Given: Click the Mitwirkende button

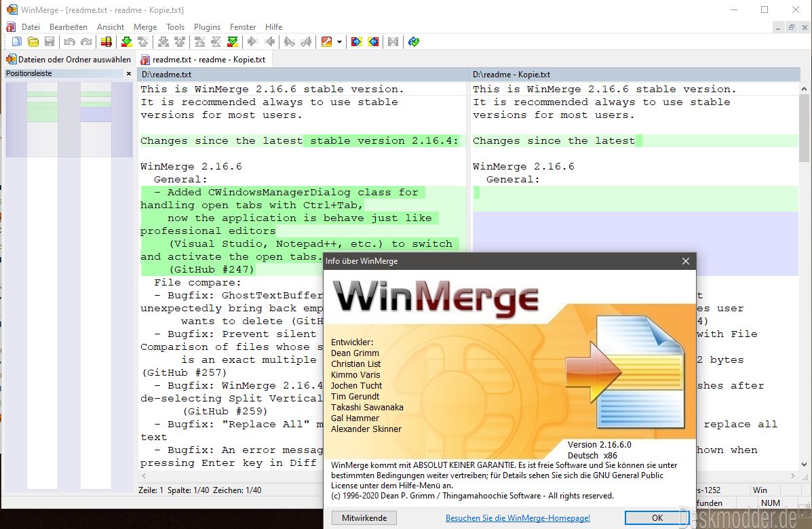Looking at the screenshot, I should tap(364, 517).
